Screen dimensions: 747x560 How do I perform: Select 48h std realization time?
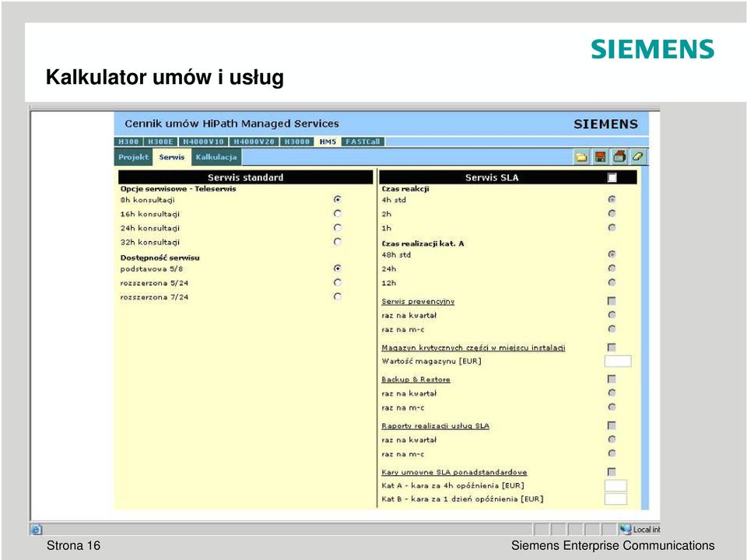pyautogui.click(x=612, y=254)
